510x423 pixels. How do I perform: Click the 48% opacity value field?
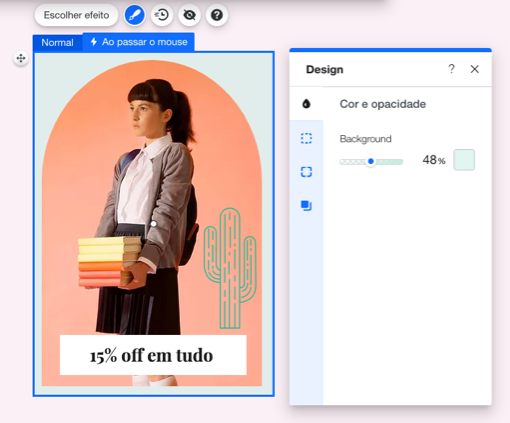pos(434,160)
